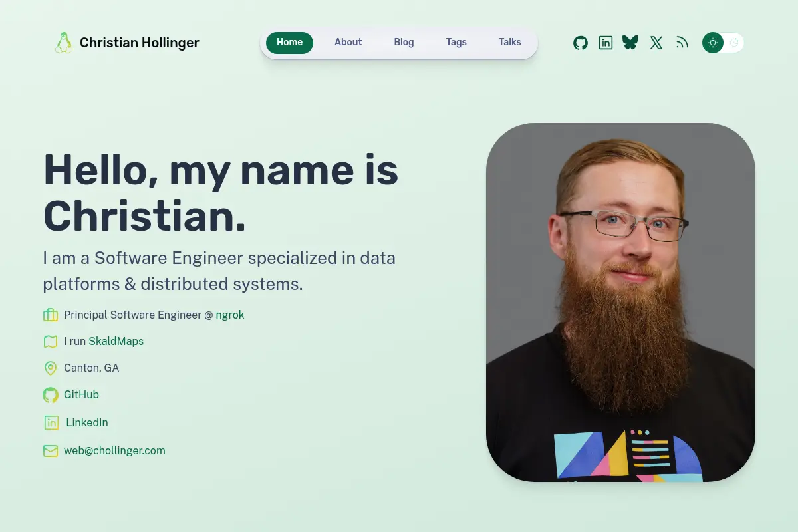Click the envelope email icon
Image resolution: width=798 pixels, height=532 pixels.
point(51,451)
